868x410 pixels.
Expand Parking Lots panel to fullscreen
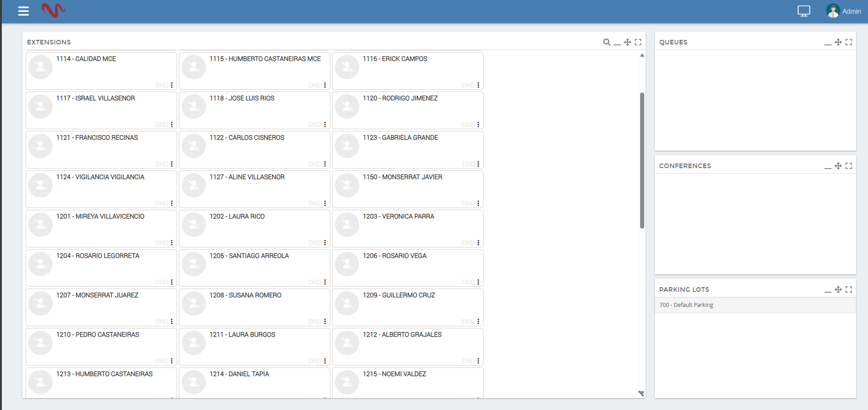coord(849,290)
